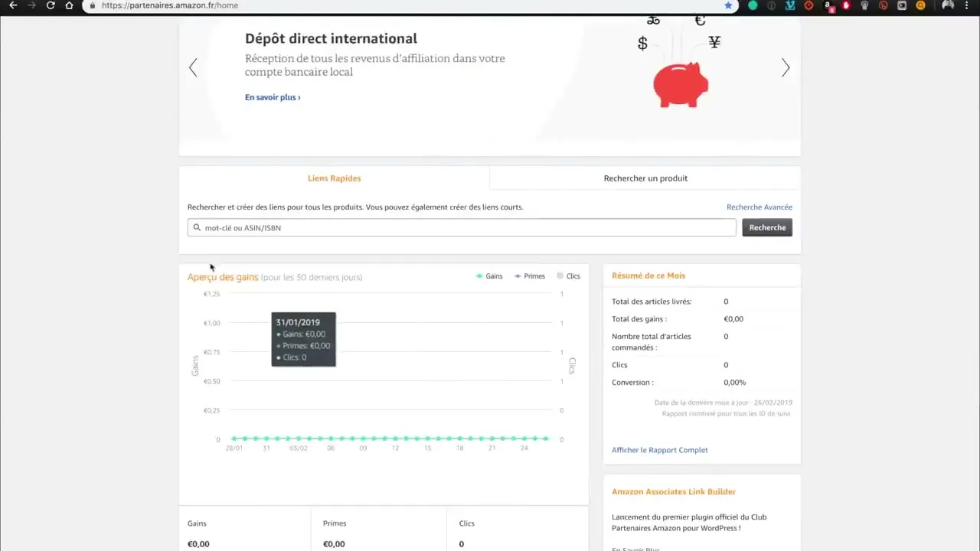Switch to the Rechercher un produit tab
Viewport: 980px width, 551px height.
645,178
